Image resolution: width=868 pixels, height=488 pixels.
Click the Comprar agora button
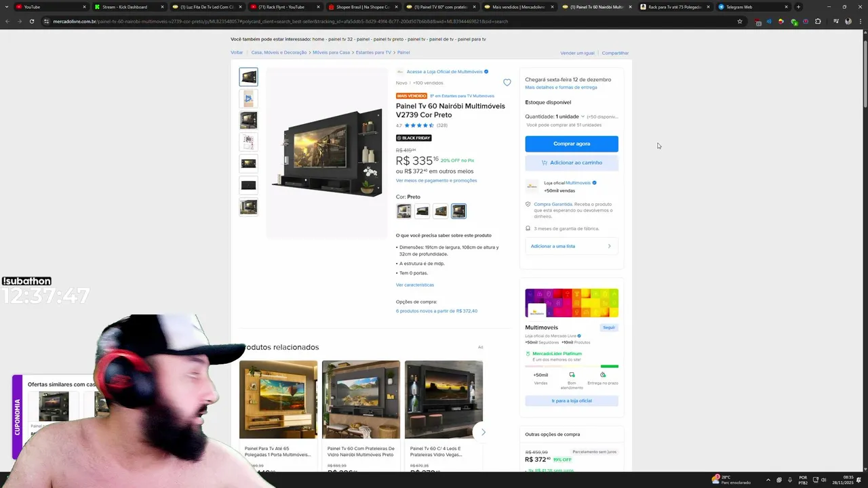tap(572, 144)
